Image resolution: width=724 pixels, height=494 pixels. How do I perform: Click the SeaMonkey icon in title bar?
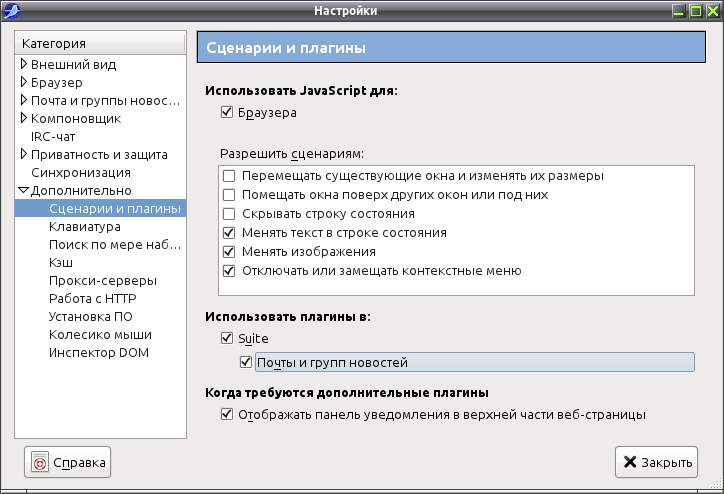(x=11, y=10)
